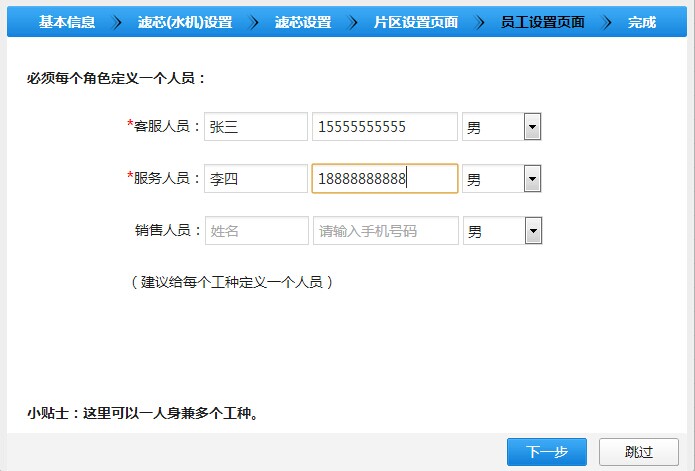The image size is (695, 471).
Task: Click the 跳过 button
Action: tap(638, 452)
